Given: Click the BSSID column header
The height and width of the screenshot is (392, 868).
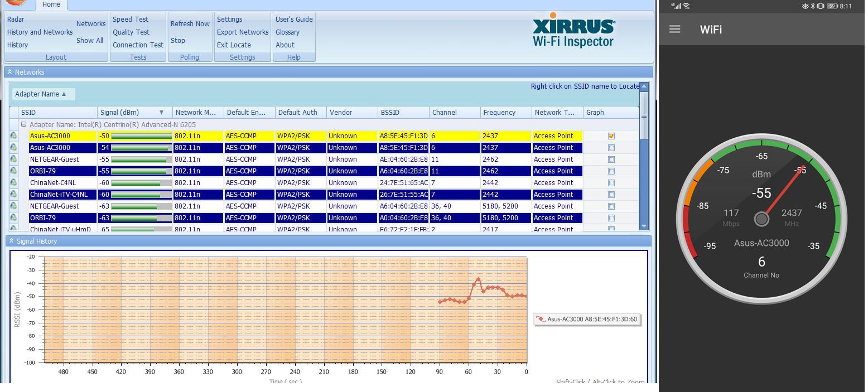Looking at the screenshot, I should (x=403, y=112).
